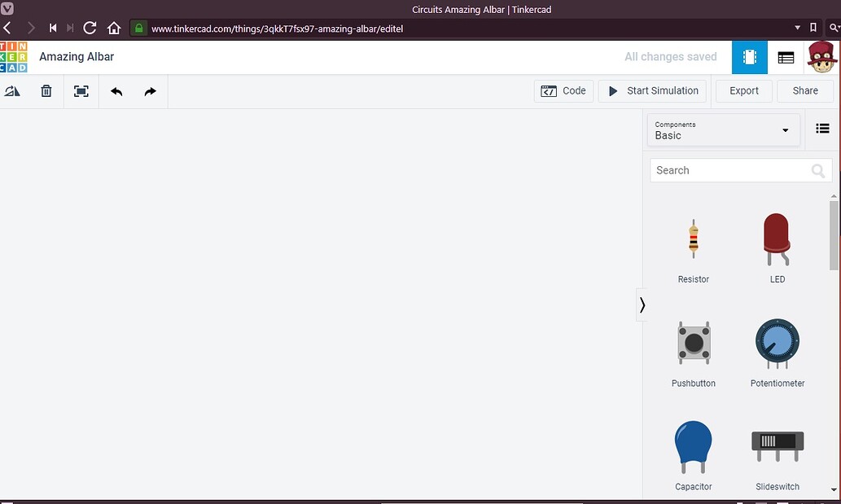Viewport: 841px width, 504px height.
Task: Select the Rotate tool
Action: 12,90
